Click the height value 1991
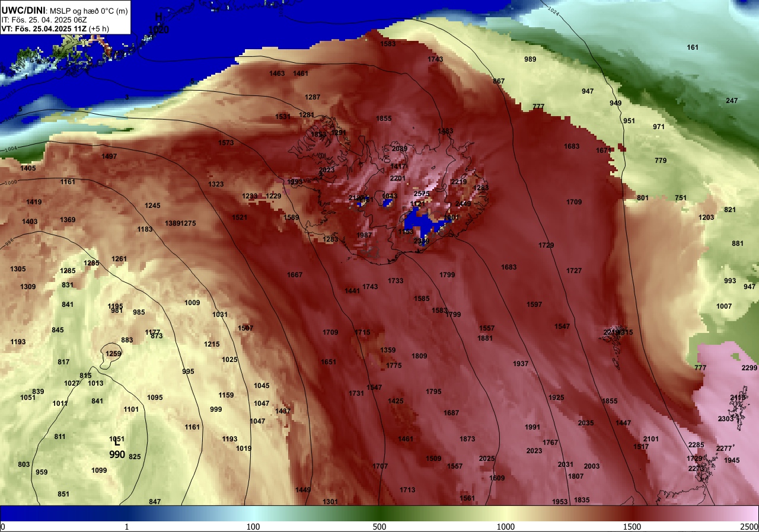This screenshot has height=532, width=759. click(x=532, y=427)
